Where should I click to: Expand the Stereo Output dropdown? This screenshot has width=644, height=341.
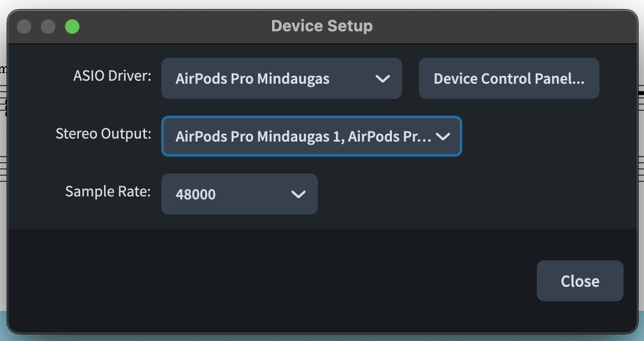click(x=311, y=136)
